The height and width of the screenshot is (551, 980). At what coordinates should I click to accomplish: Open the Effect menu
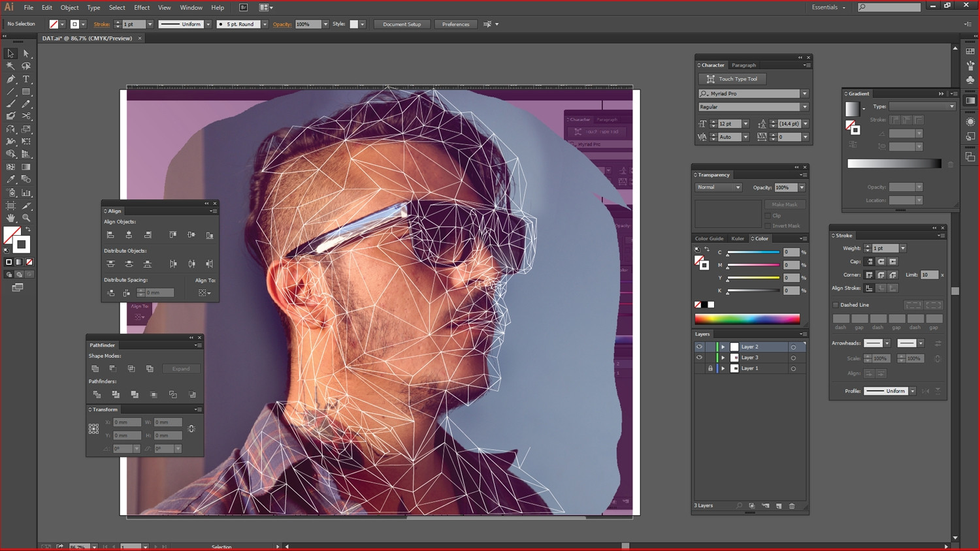[142, 7]
